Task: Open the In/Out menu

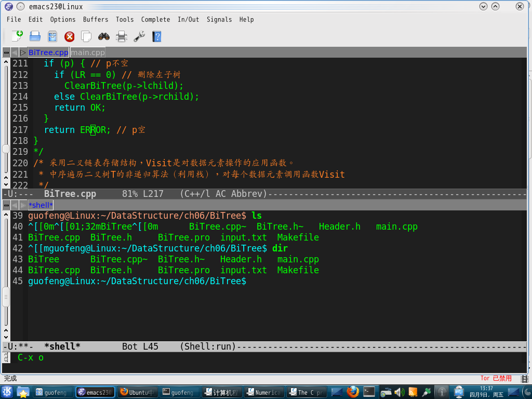Action: coord(188,19)
